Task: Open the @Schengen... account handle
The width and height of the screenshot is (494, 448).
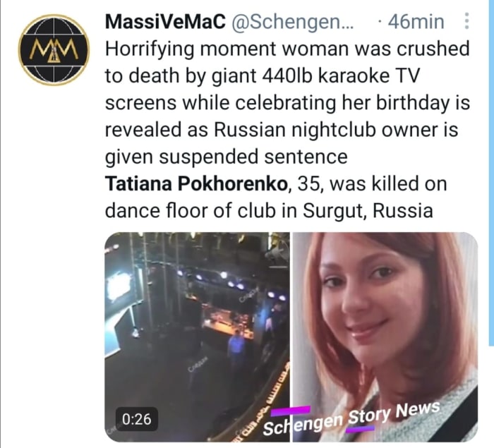Action: 293,22
